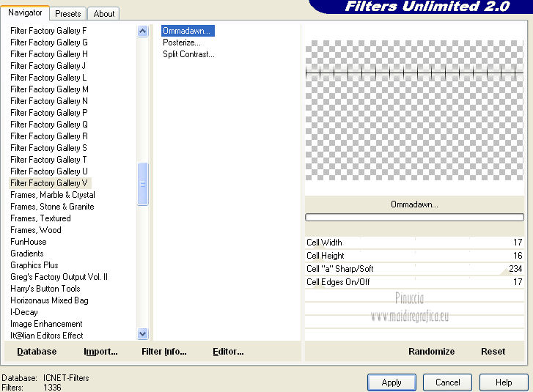Select the Graphics Plus category

pos(34,265)
